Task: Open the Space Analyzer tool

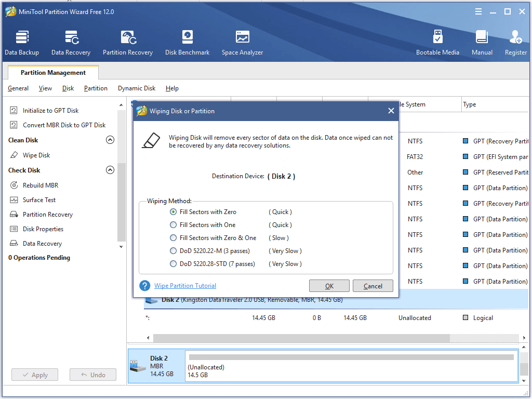Action: tap(242, 43)
